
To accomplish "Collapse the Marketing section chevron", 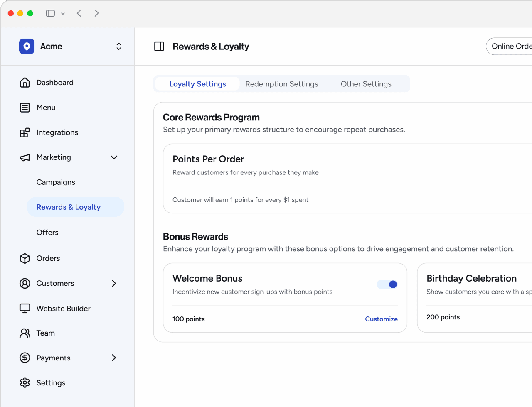I will pos(114,157).
